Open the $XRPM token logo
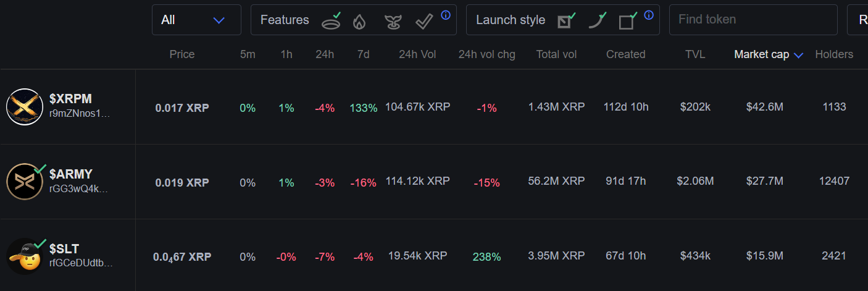The width and height of the screenshot is (868, 291). point(24,107)
